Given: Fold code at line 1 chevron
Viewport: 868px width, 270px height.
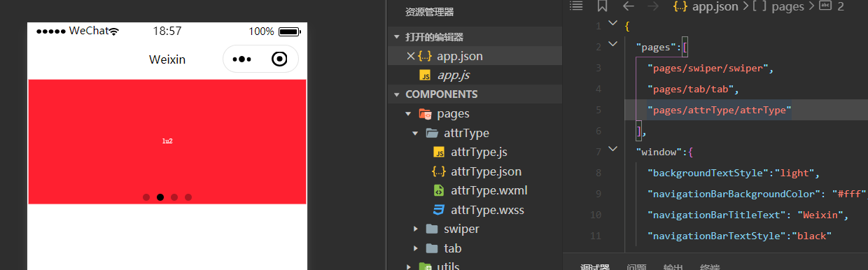Looking at the screenshot, I should pos(613,23).
